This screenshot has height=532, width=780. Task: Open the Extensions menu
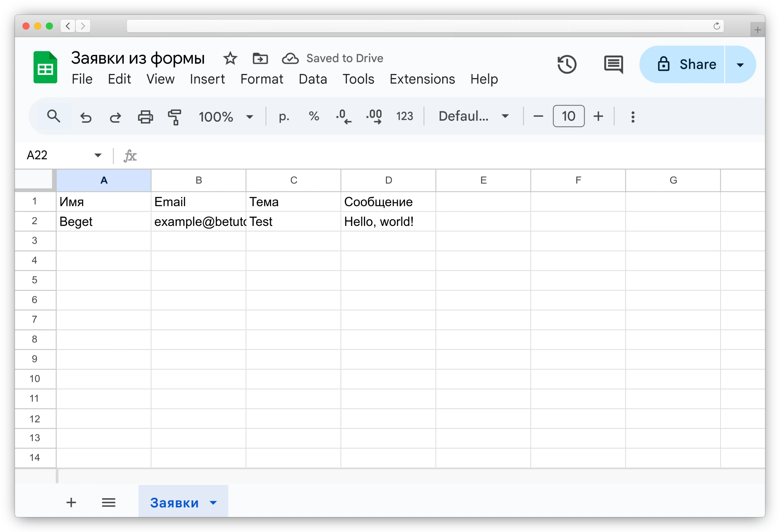pyautogui.click(x=422, y=79)
